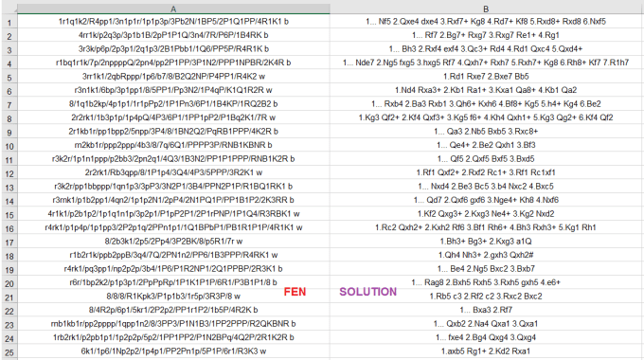Select column B header
This screenshot has width=644, height=360.
point(486,9)
